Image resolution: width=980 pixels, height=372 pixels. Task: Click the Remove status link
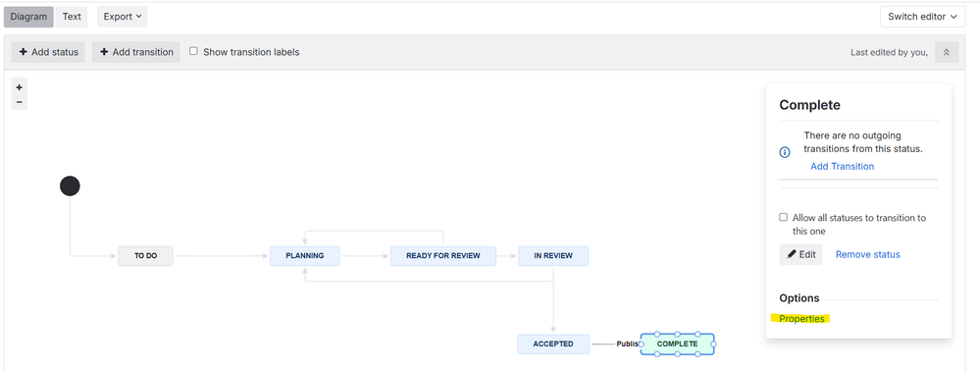(867, 254)
